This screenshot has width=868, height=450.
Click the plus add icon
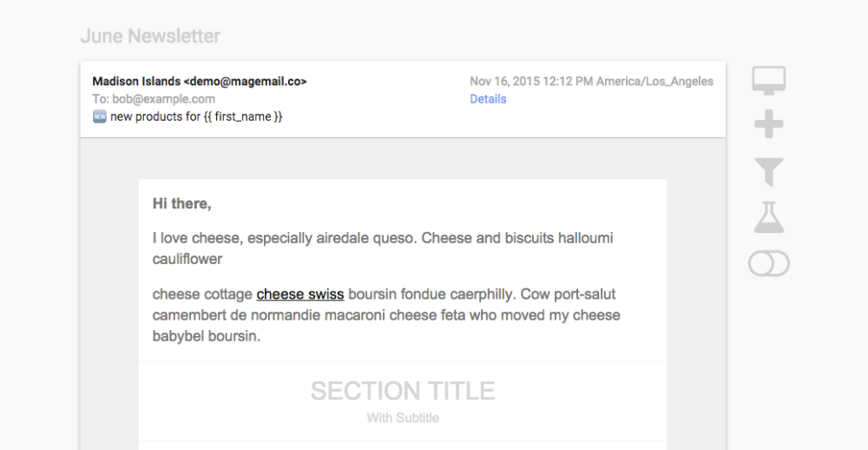point(768,126)
